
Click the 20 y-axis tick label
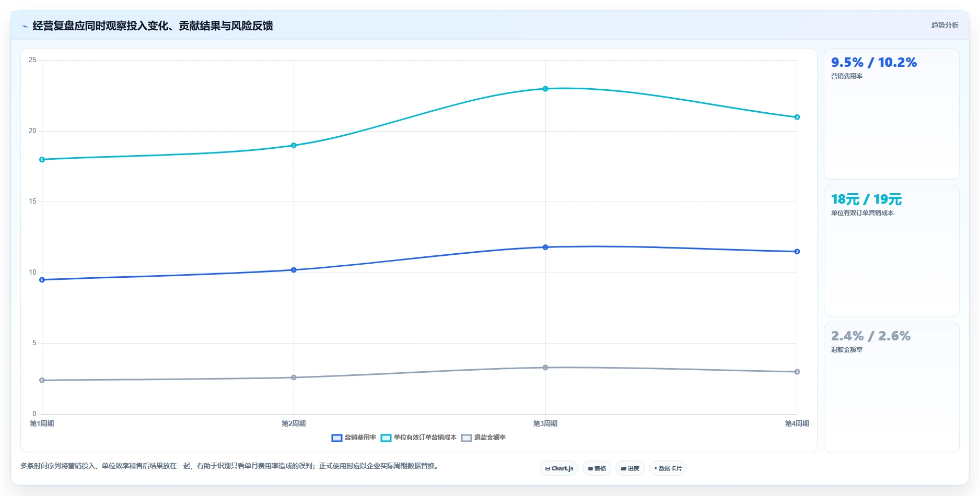pyautogui.click(x=32, y=131)
